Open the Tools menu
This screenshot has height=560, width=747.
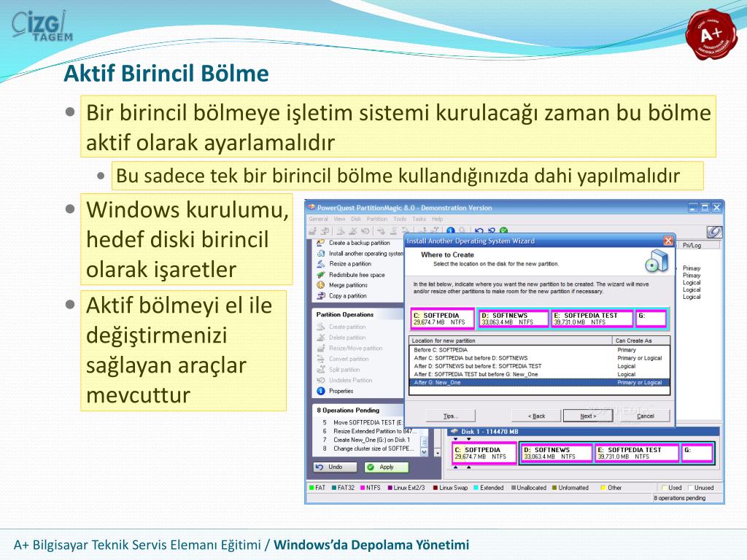[400, 219]
